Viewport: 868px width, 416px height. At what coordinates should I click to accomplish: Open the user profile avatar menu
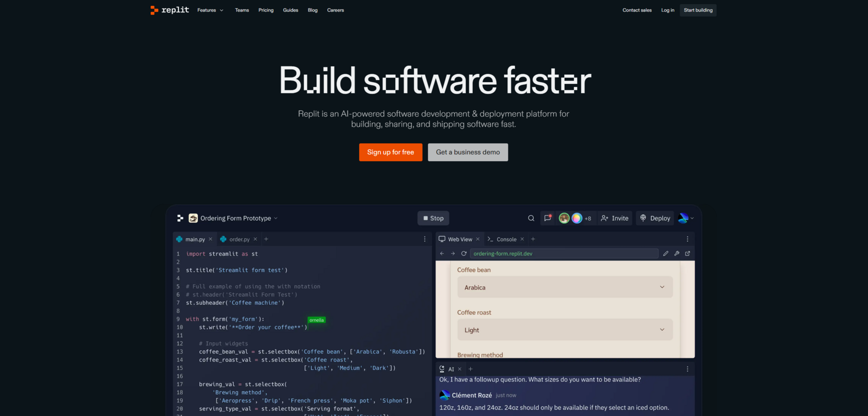[686, 218]
